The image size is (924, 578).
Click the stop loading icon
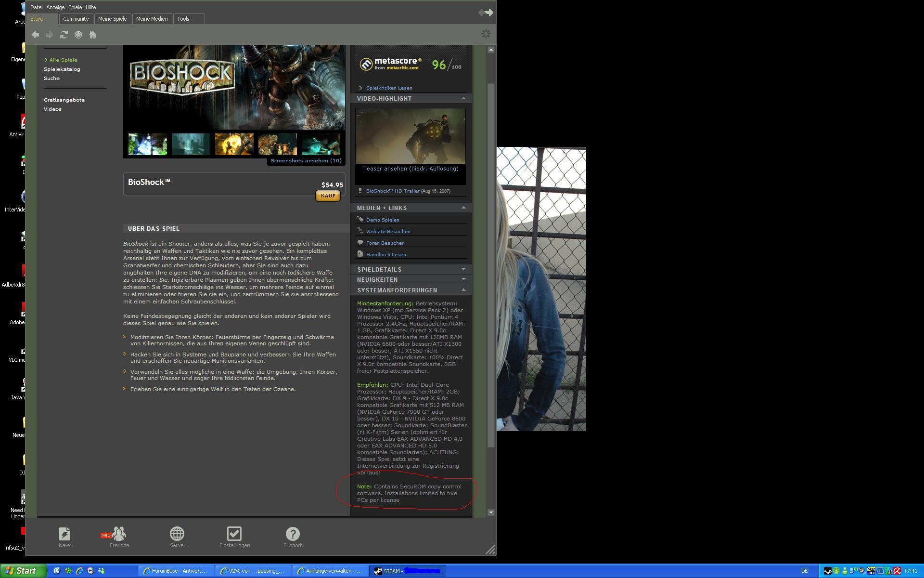point(78,35)
